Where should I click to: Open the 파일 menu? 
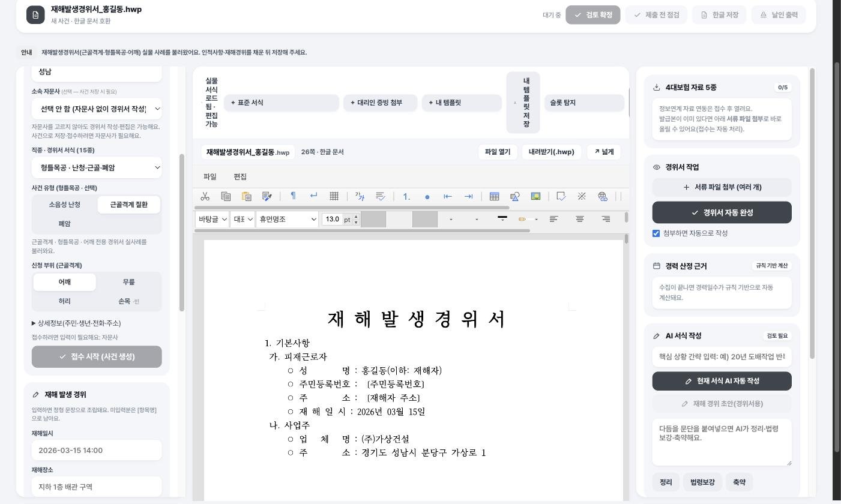tap(210, 176)
